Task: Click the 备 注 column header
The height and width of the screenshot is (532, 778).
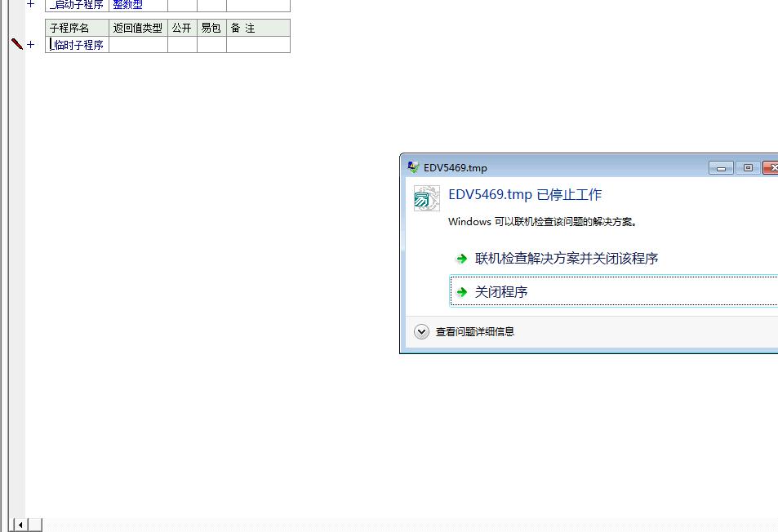Action: 258,28
